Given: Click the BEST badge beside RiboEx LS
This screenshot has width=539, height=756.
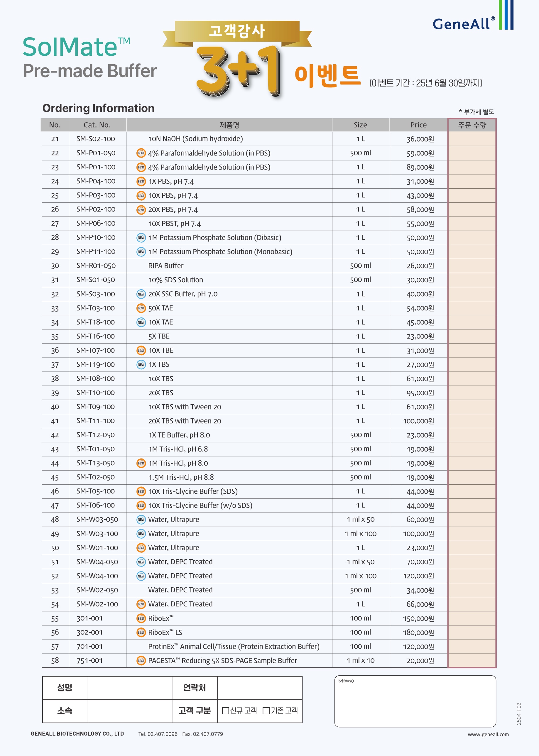Looking at the screenshot, I should pos(141,632).
